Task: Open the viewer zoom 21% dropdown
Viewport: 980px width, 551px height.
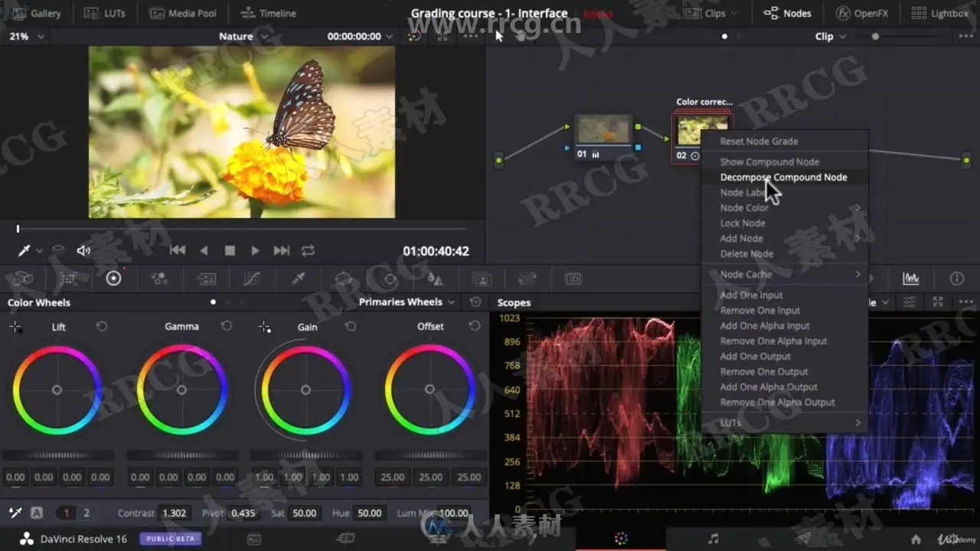Action: point(26,36)
